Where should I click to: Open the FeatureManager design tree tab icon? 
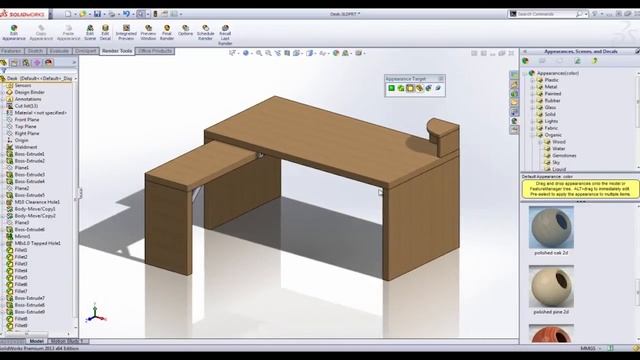tap(4, 62)
